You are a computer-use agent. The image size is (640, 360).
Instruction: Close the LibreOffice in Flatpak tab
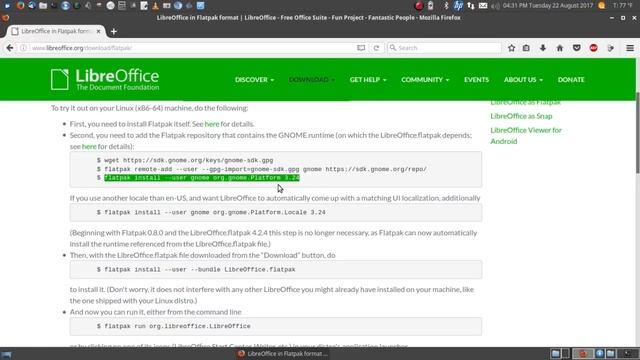[x=98, y=31]
